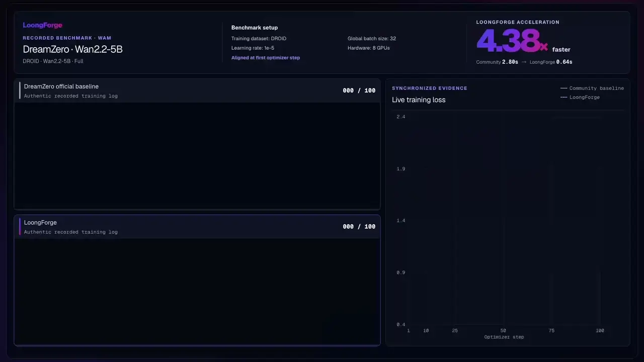Click the 'Benchmark setup' heading
This screenshot has height=362, width=644.
tap(254, 28)
